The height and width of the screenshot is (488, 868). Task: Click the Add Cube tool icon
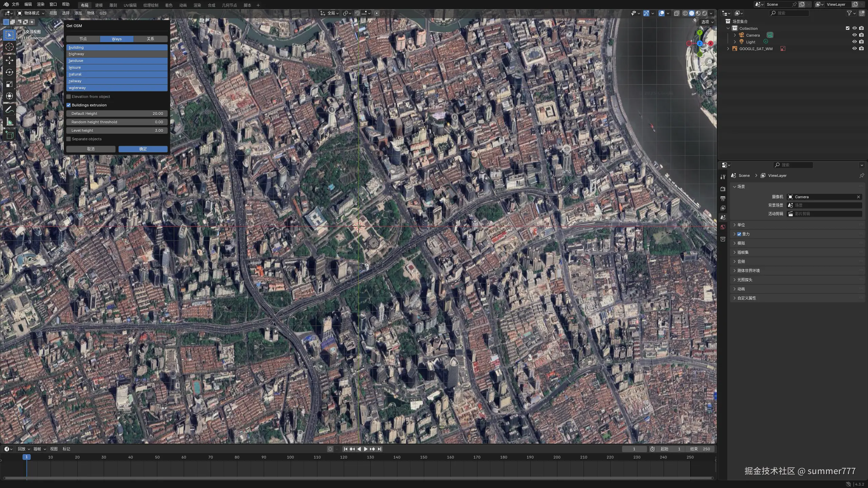click(x=9, y=135)
